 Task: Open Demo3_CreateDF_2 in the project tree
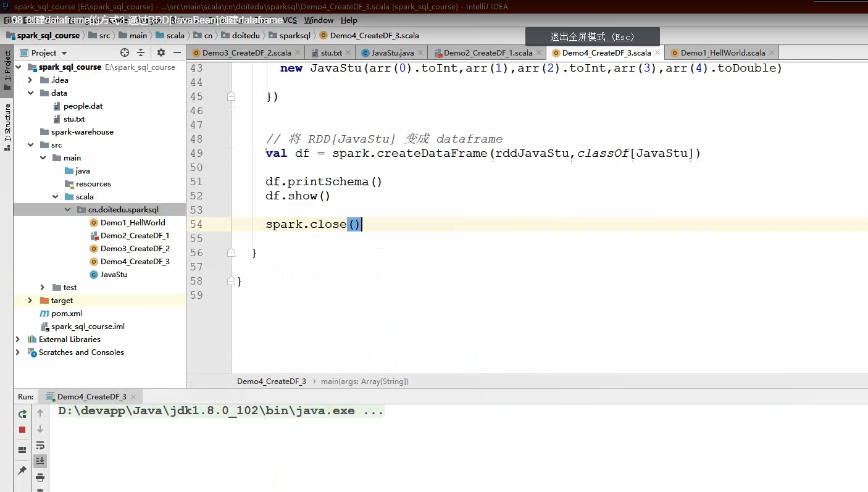[x=135, y=249]
